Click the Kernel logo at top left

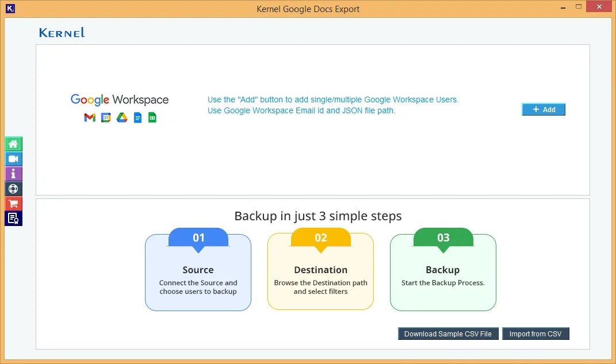[x=61, y=33]
